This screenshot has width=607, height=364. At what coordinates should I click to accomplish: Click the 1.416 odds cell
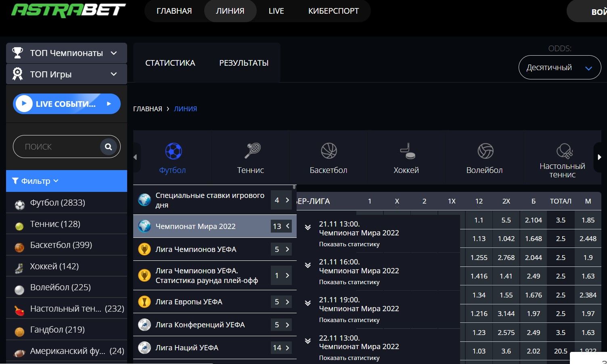point(479,276)
